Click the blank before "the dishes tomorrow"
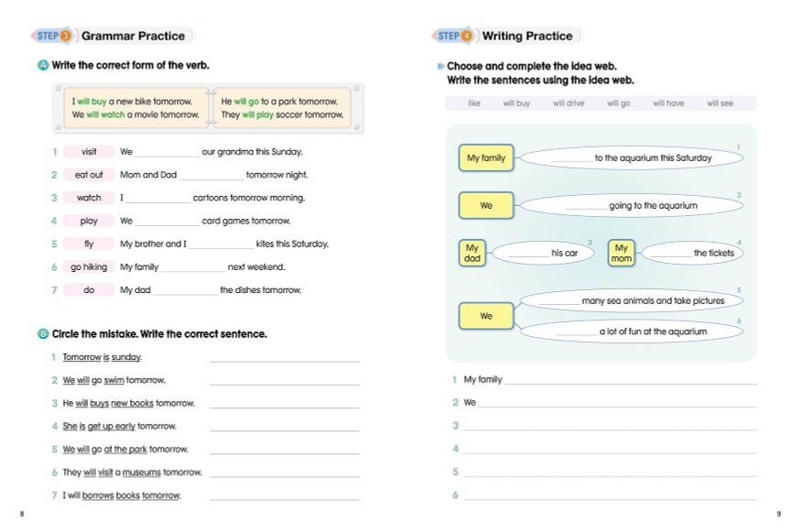The image size is (802, 532). pos(185,291)
